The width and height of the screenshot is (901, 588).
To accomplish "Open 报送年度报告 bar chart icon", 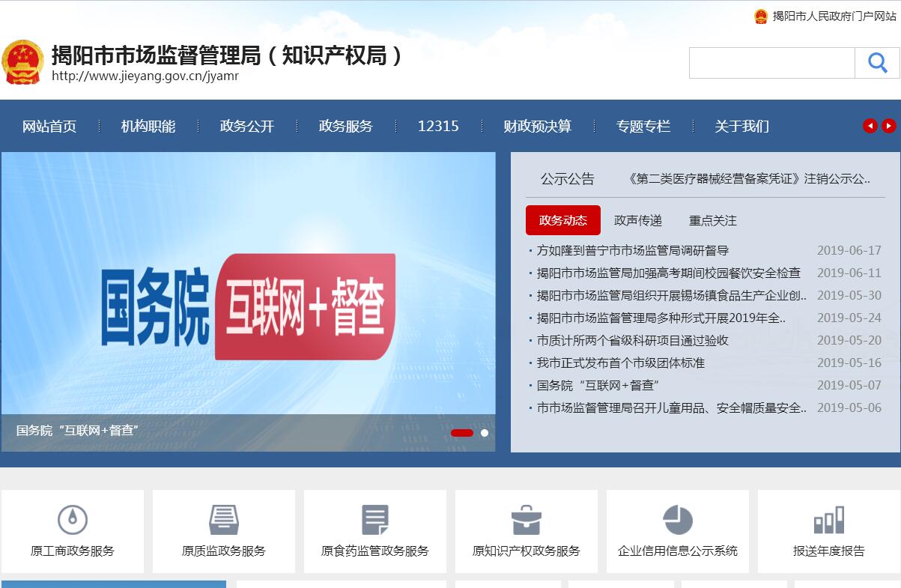I will click(829, 520).
